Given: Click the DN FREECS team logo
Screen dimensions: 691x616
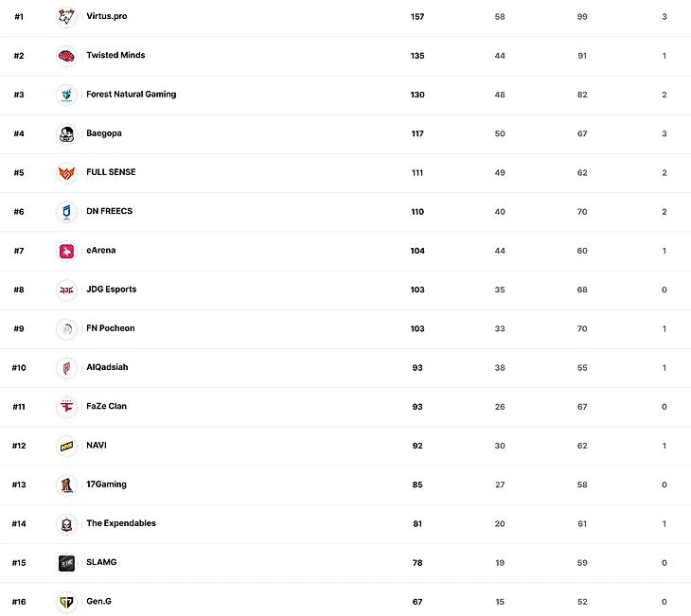Looking at the screenshot, I should coord(66,212).
